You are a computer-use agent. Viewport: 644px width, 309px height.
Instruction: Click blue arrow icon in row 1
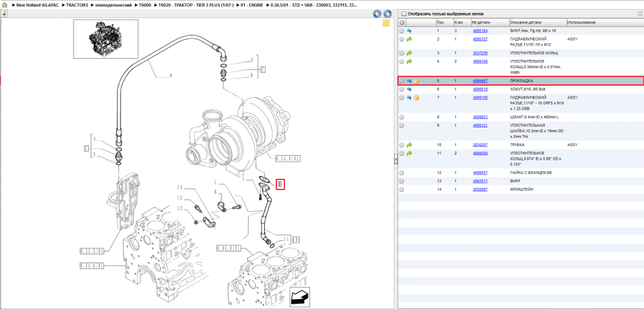(x=409, y=31)
